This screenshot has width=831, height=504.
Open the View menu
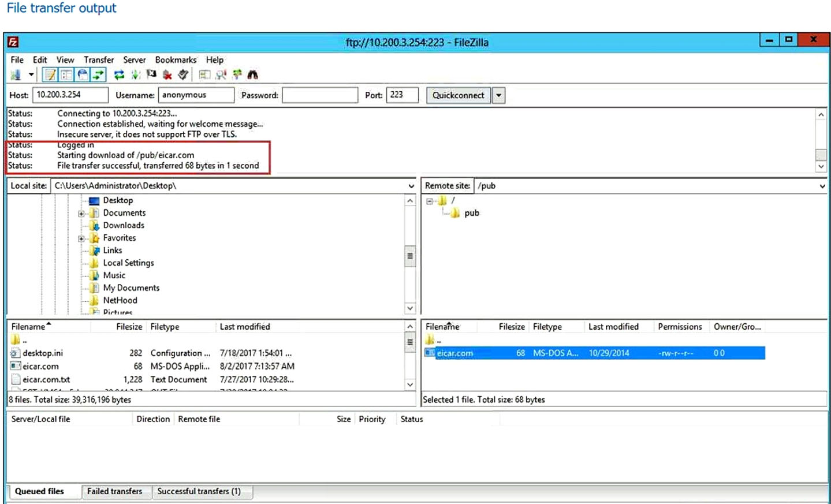(x=65, y=59)
